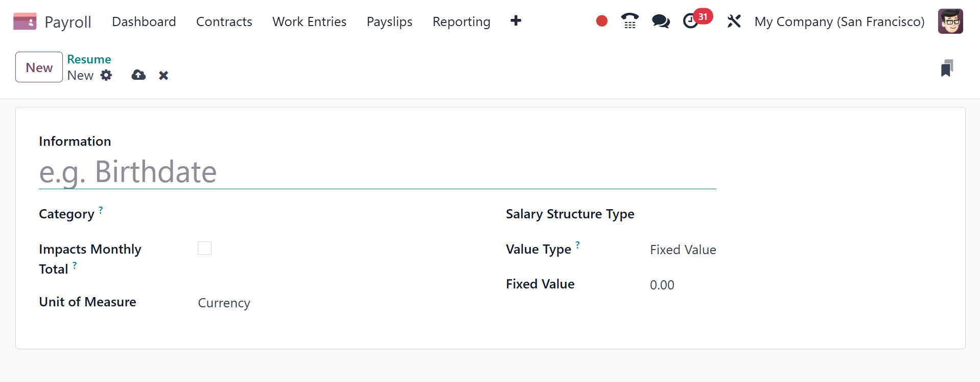This screenshot has width=980, height=382.
Task: Open the Discuss conversations icon
Action: [661, 21]
